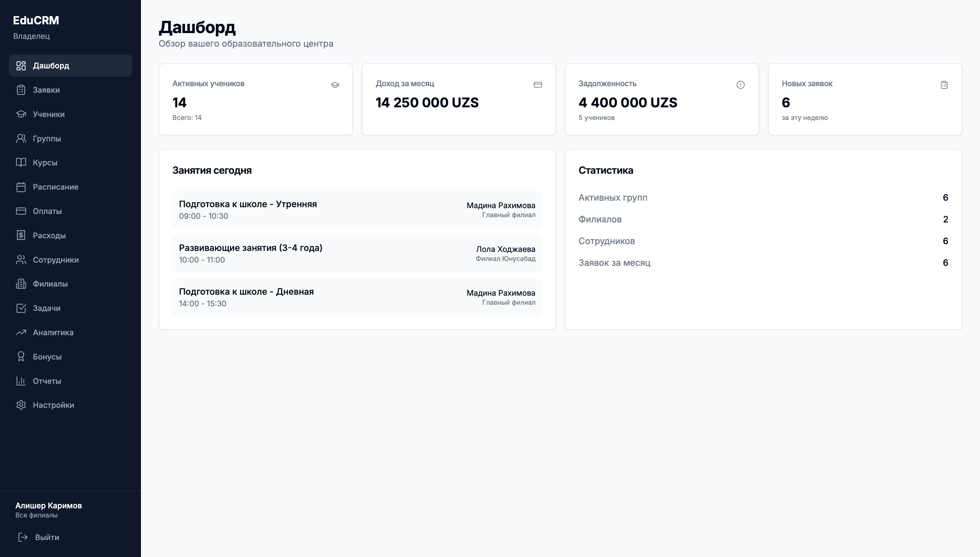
Task: Open lesson Развивающие занятия (3-4 года)
Action: point(357,253)
